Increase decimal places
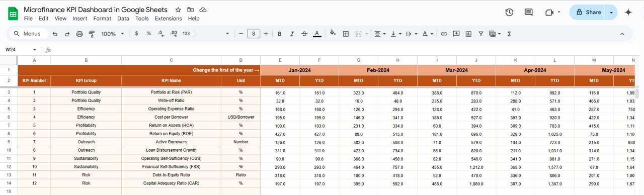The image size is (644, 195). [174, 34]
